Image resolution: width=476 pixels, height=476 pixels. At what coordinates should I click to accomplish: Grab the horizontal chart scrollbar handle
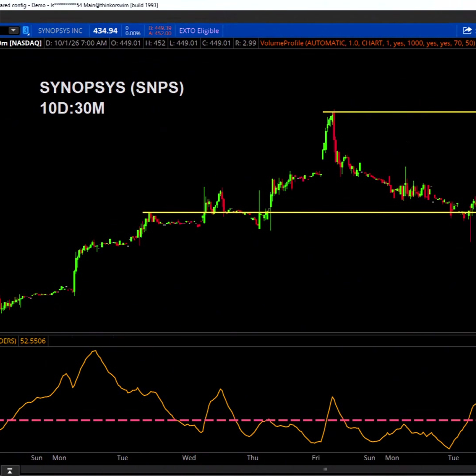325,469
